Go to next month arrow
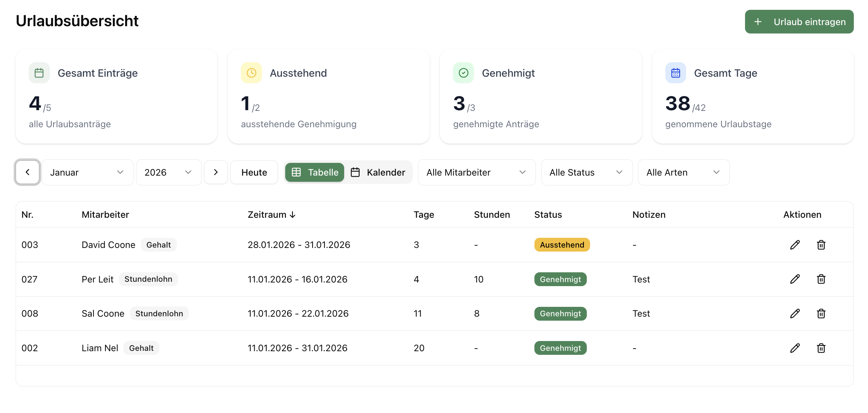 (216, 172)
